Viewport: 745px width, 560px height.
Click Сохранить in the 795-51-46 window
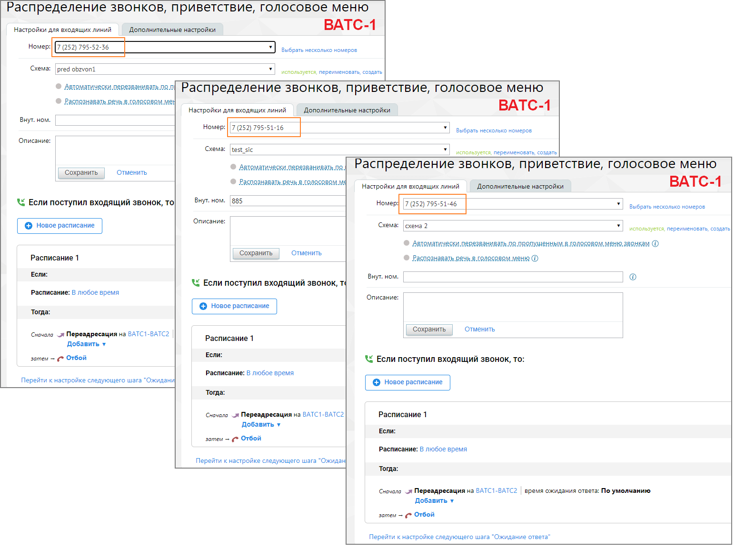(x=429, y=329)
